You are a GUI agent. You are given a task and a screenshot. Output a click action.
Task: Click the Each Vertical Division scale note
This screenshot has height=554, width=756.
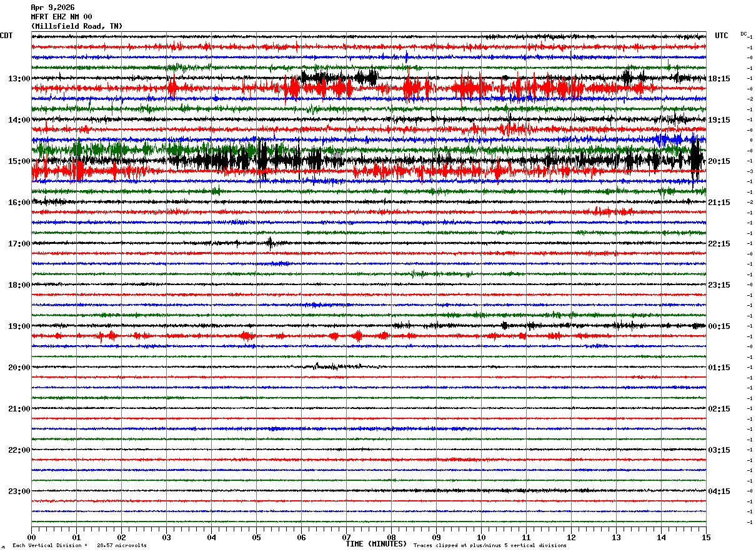coord(80,546)
